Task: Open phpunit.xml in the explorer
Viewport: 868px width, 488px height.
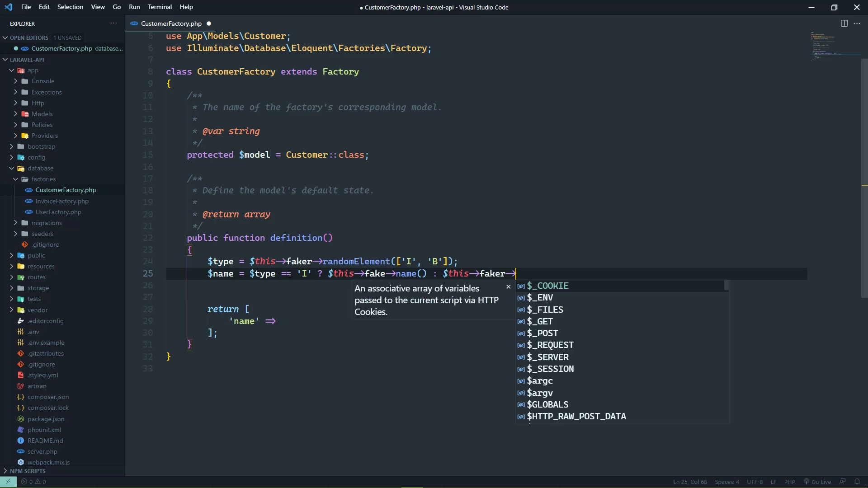Action: (x=44, y=430)
